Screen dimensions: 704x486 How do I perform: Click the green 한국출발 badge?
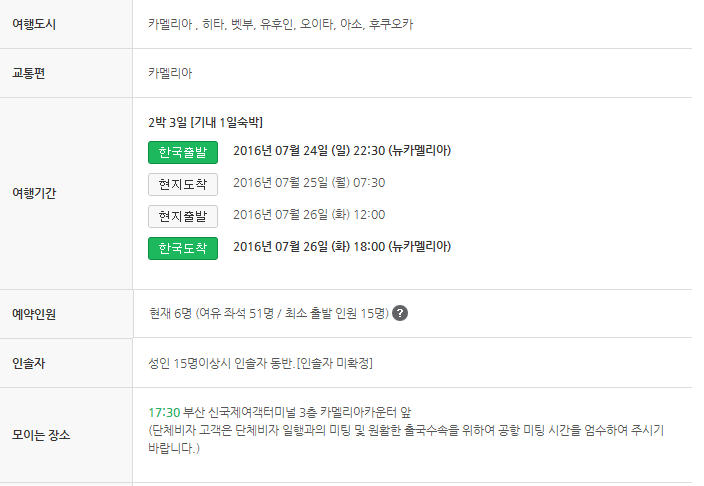183,152
